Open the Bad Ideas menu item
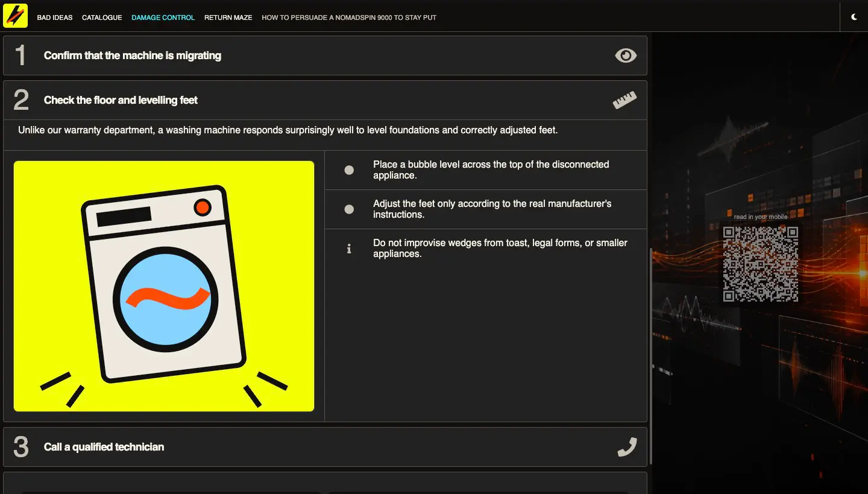The width and height of the screenshot is (868, 494). (55, 17)
